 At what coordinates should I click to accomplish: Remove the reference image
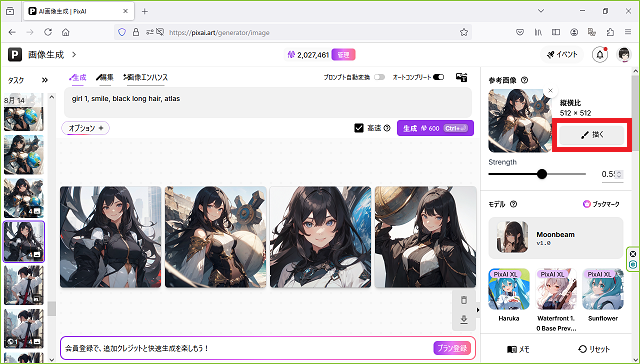click(550, 91)
